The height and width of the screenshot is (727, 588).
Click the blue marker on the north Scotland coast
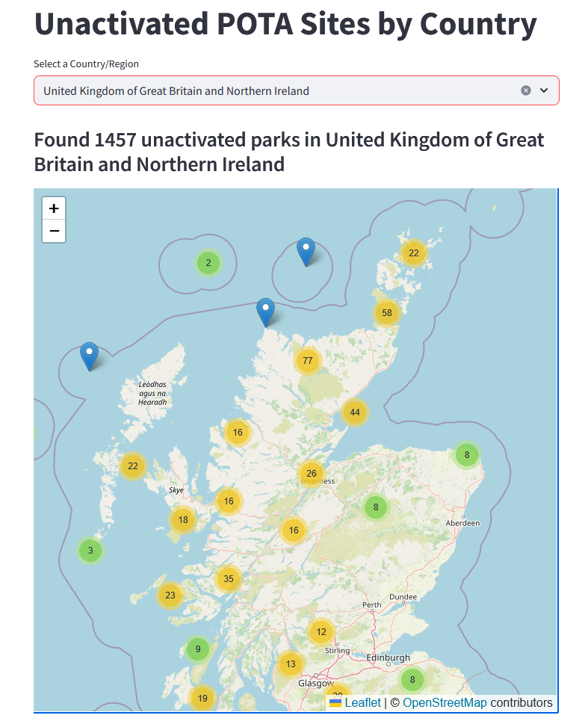click(x=265, y=311)
